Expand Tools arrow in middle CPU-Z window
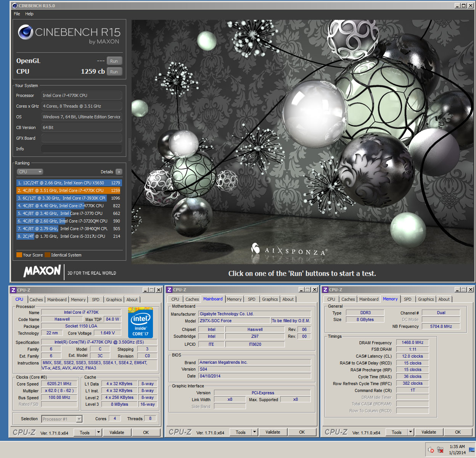This screenshot has height=458, width=476. click(x=254, y=432)
